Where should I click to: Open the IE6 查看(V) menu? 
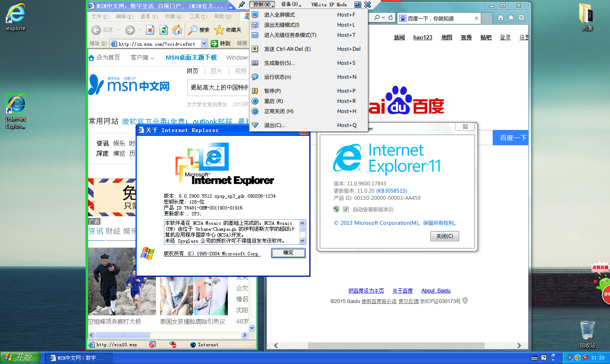(x=149, y=17)
